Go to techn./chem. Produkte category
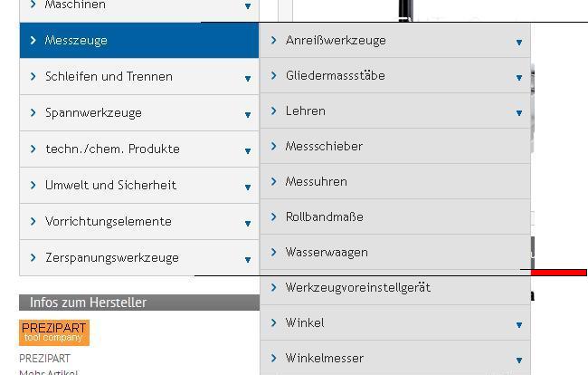The image size is (588, 375). pyautogui.click(x=112, y=149)
